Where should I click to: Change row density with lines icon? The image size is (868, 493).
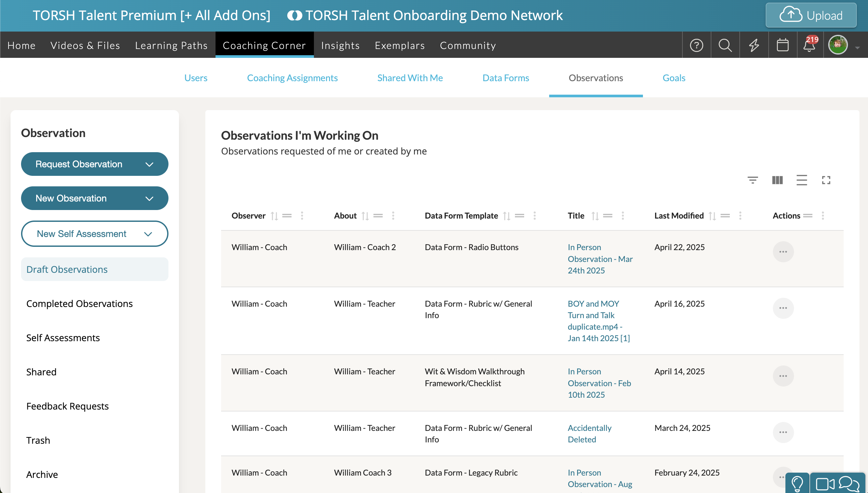(x=802, y=180)
